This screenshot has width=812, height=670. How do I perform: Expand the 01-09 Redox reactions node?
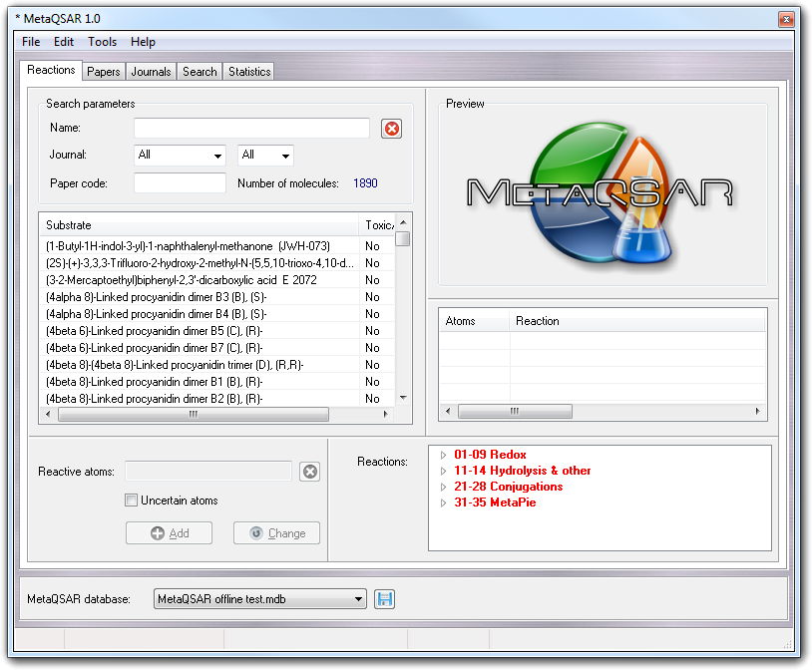(444, 455)
